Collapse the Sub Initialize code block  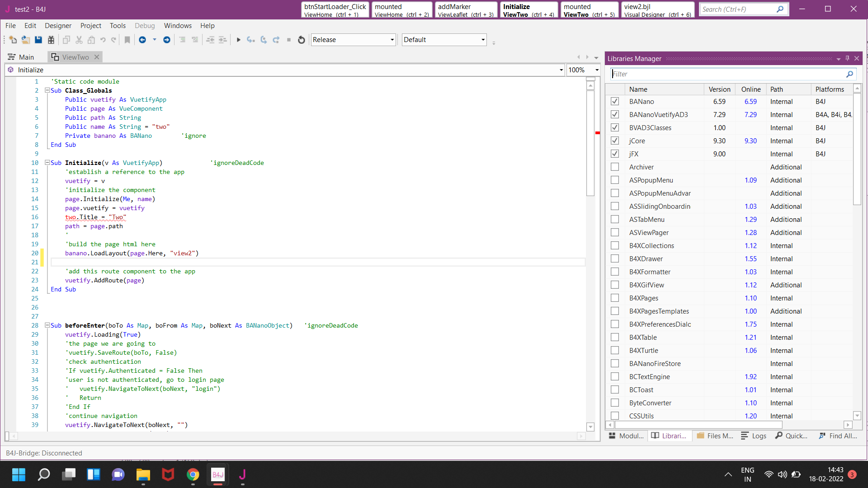tap(47, 163)
